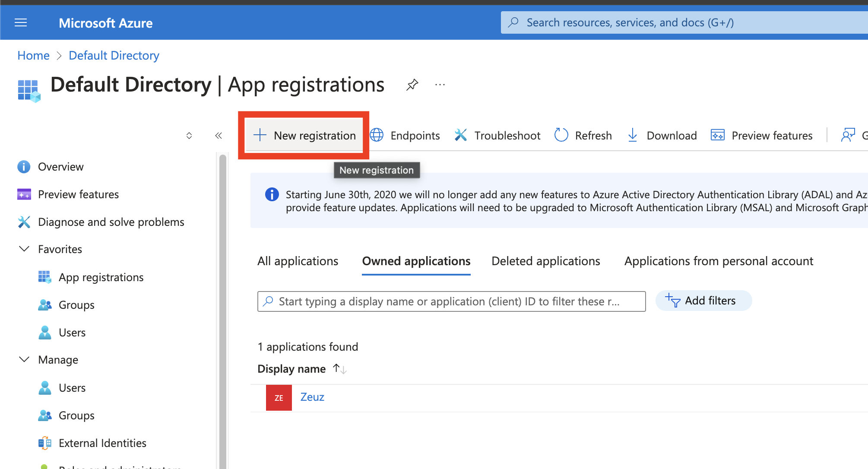Go to Home breadcrumb
This screenshot has height=469, width=868.
(x=33, y=55)
